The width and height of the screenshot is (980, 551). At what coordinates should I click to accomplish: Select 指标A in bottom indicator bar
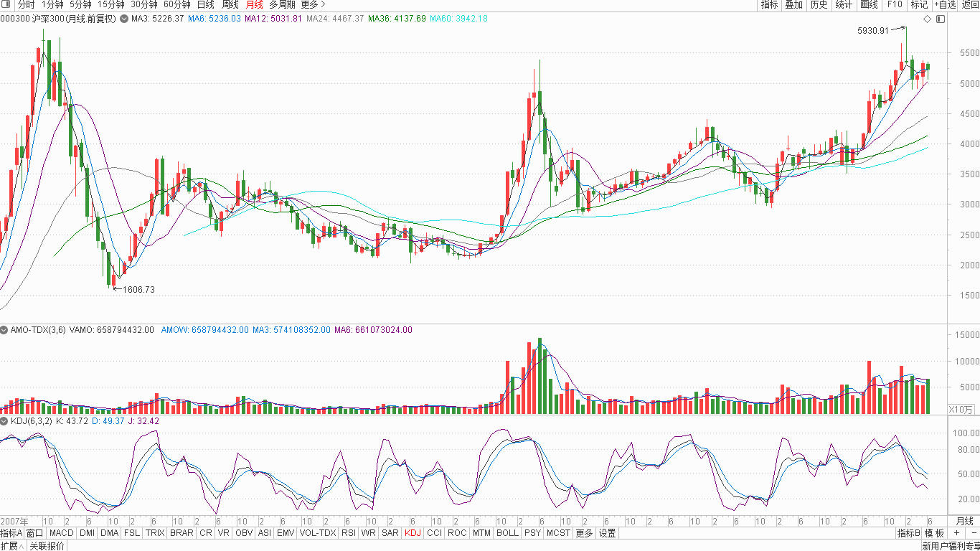[11, 533]
